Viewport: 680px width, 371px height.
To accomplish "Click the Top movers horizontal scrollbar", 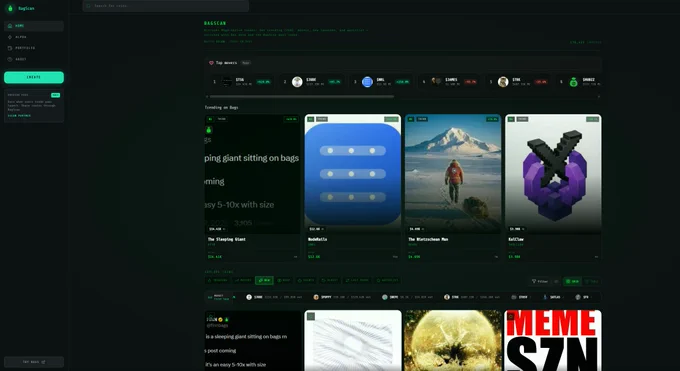I will tap(301, 97).
